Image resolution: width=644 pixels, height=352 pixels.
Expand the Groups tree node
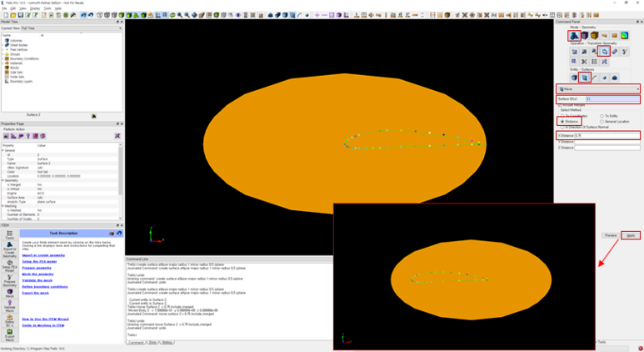click(2, 54)
